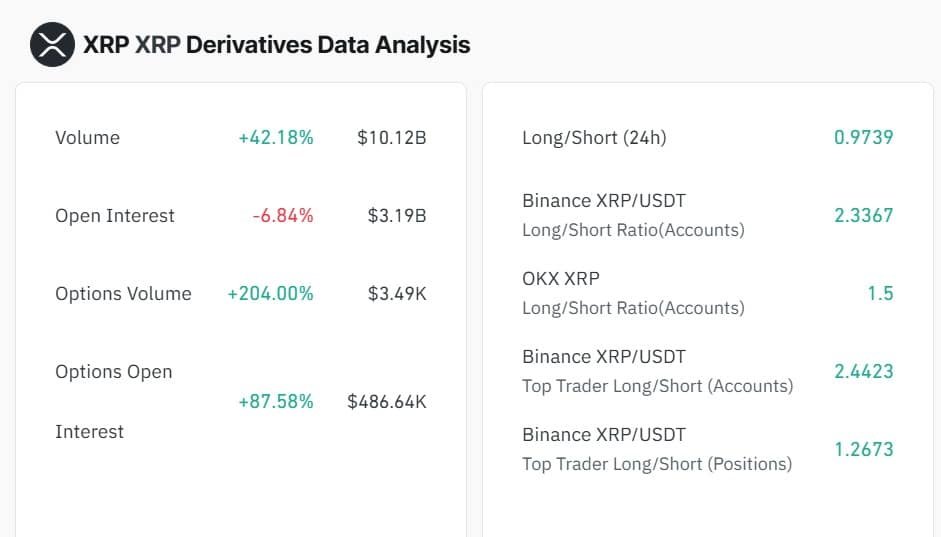This screenshot has height=537, width=941.
Task: Click the $10.12B volume amount
Action: point(391,138)
